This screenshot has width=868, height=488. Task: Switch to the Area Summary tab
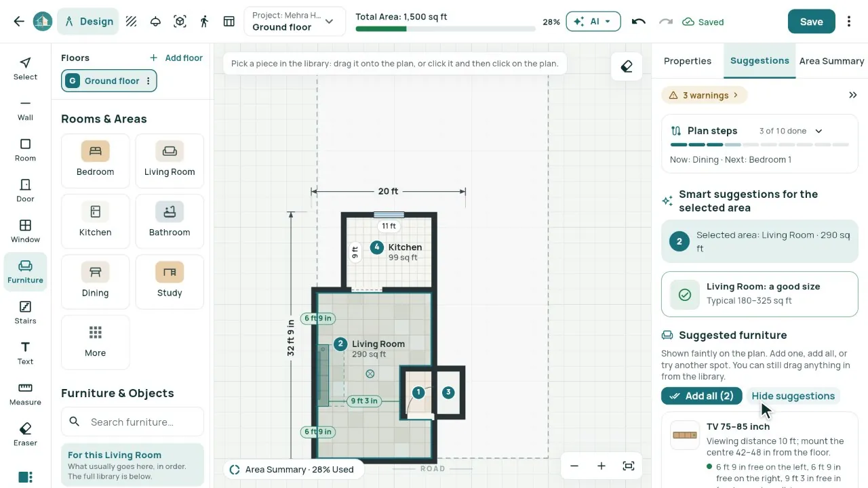831,61
